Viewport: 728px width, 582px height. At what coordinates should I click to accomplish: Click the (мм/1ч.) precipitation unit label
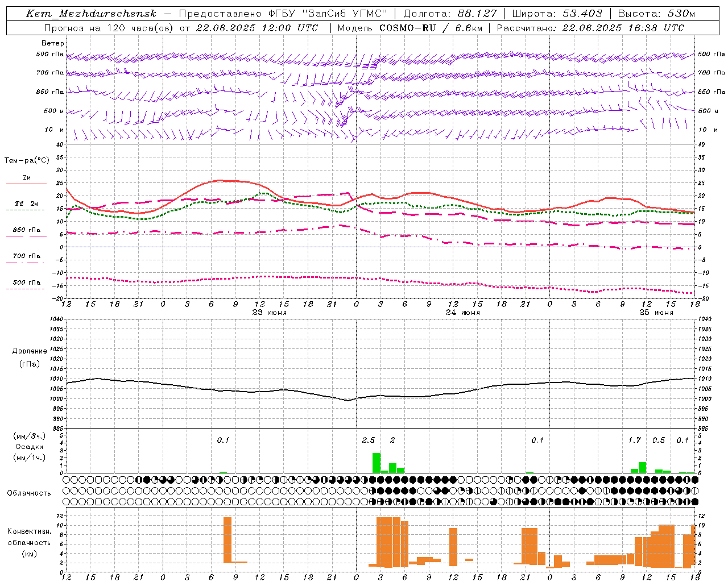[x=30, y=458]
